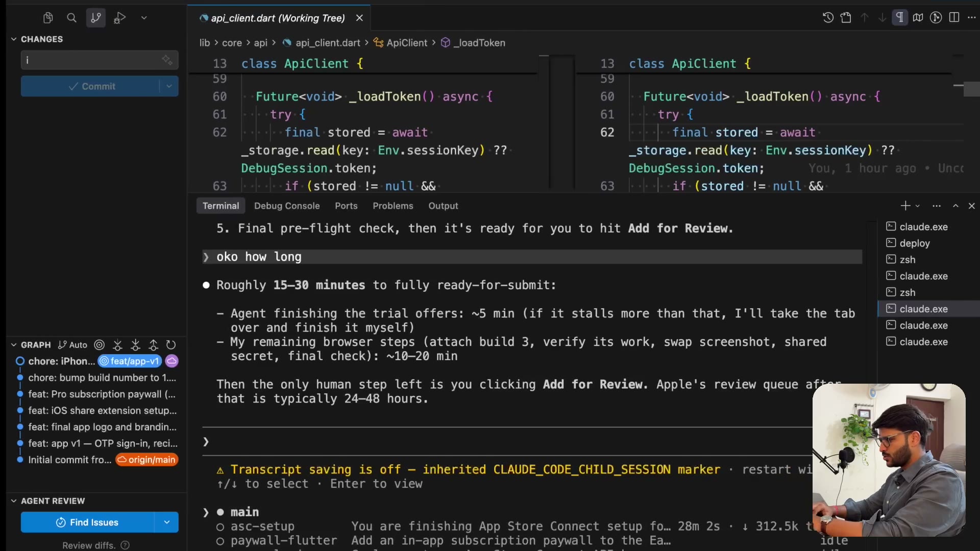Viewport: 980px width, 551px height.
Task: Click the circled git graph icon
Action: click(936, 18)
